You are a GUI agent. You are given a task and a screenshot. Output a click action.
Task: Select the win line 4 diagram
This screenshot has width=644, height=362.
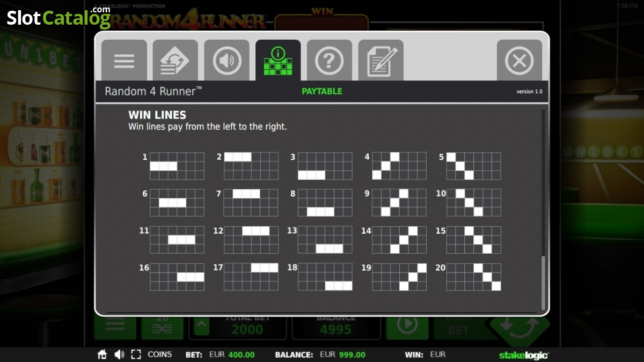pyautogui.click(x=399, y=166)
